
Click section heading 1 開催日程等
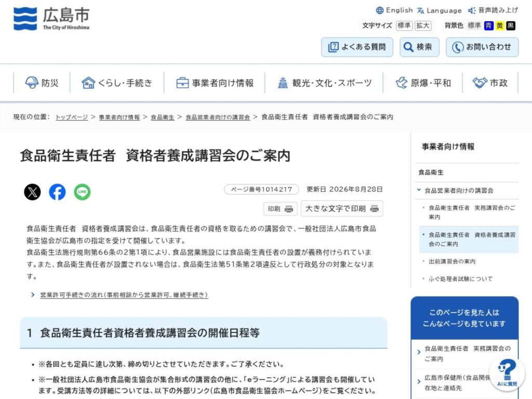point(204,333)
